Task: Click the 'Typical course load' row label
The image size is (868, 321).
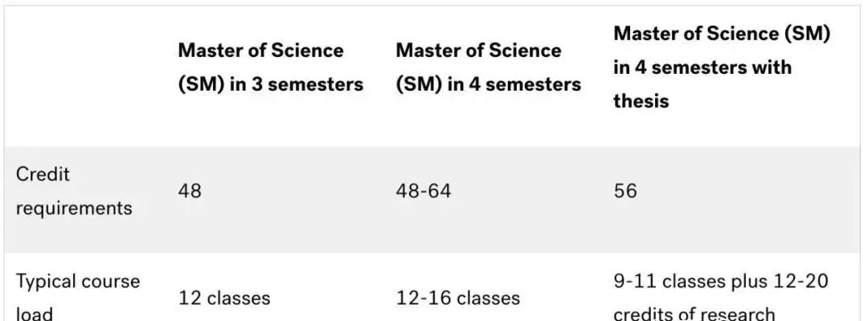Action: pos(78,299)
